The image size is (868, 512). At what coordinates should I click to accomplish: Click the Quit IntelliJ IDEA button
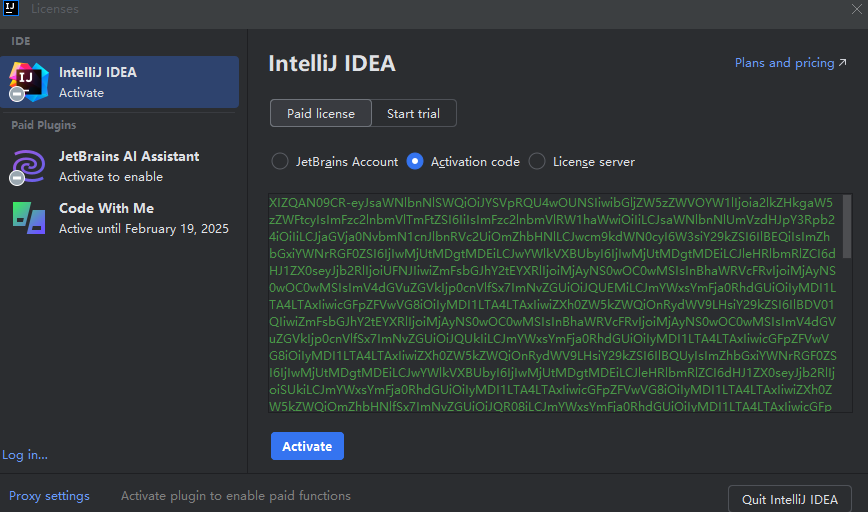tap(789, 498)
